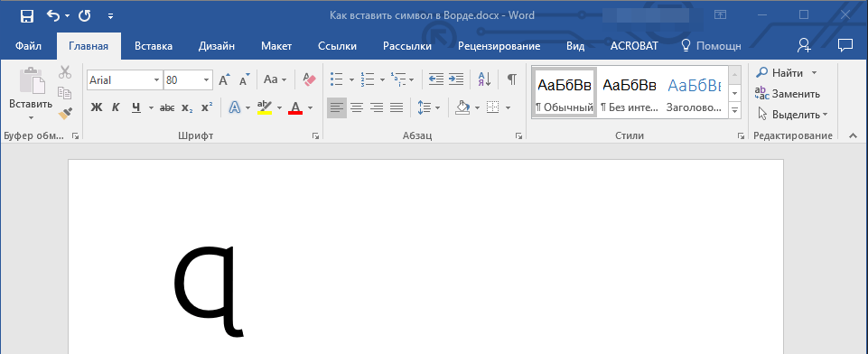Expand highlight color dropdown arrow
Screen dimensions: 868x354
point(280,107)
